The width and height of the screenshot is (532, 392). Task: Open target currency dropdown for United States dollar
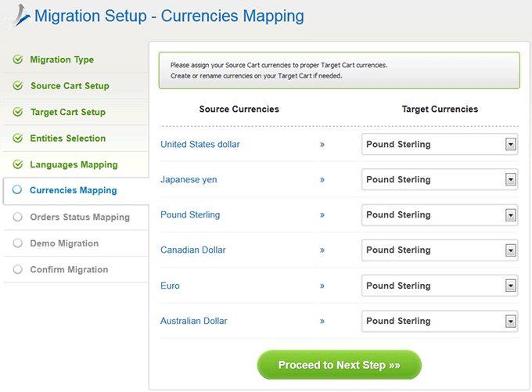click(440, 144)
